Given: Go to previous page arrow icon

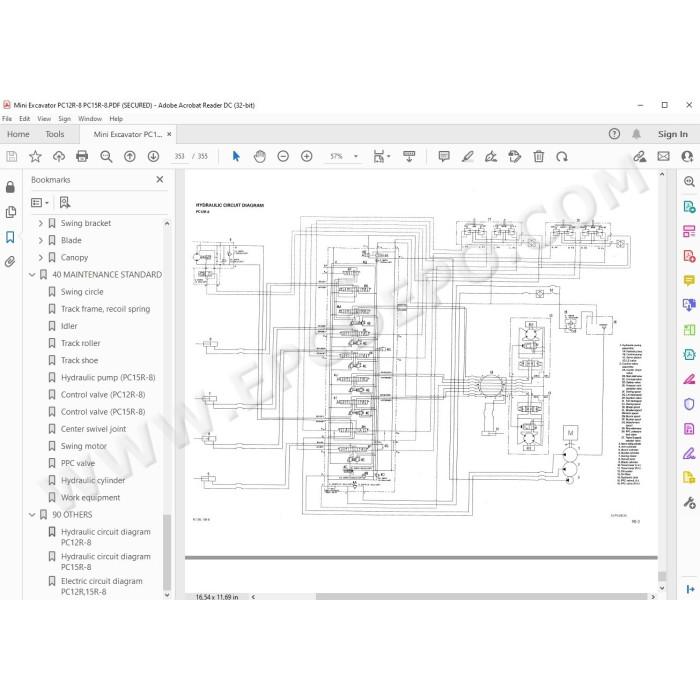Looking at the screenshot, I should [130, 156].
